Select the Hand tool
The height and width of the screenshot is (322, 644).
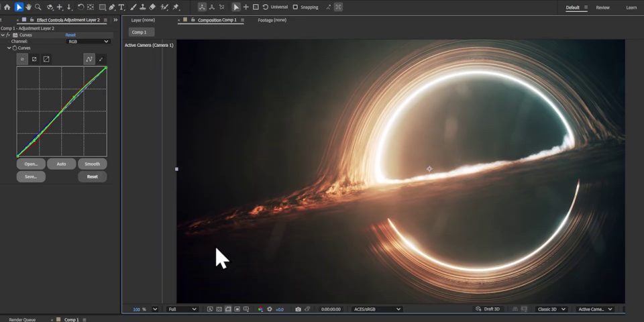pyautogui.click(x=28, y=7)
